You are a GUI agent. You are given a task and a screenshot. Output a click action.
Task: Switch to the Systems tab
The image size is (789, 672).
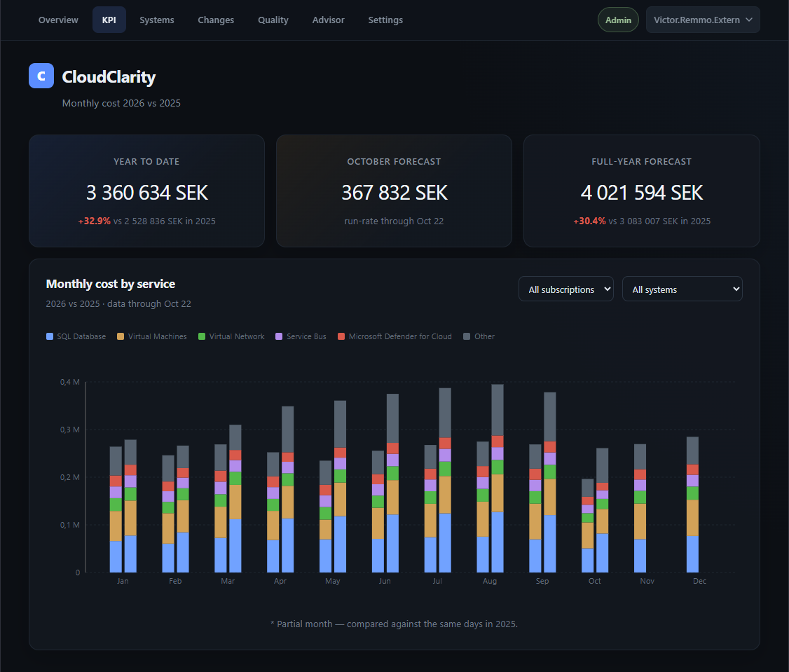pos(157,20)
